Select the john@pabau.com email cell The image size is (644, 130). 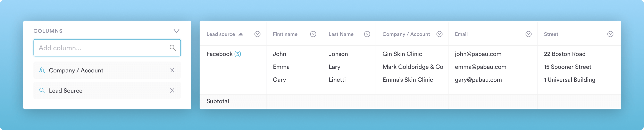[x=478, y=54]
